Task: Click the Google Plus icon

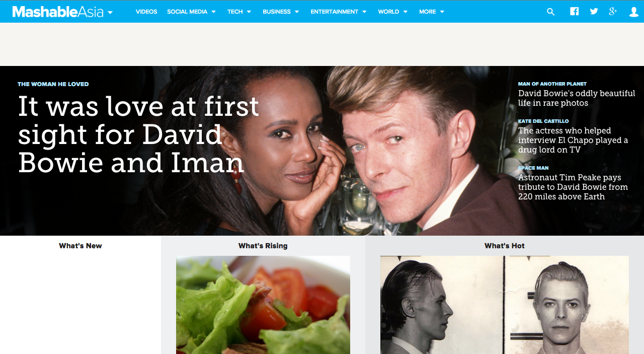Action: [x=613, y=12]
